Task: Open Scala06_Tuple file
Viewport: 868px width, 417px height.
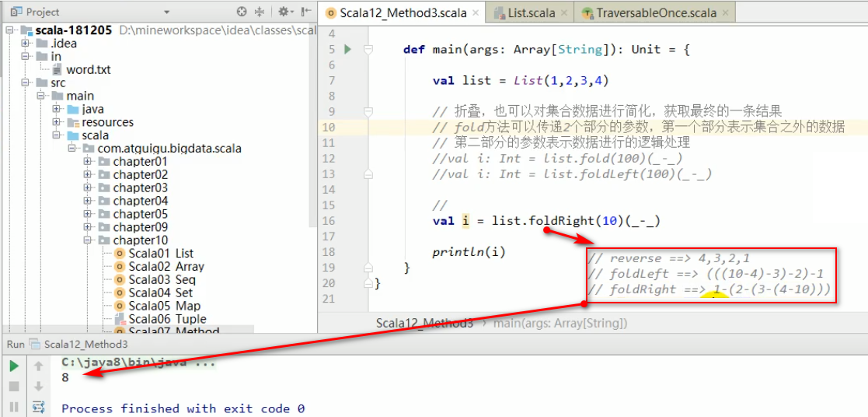Action: [x=167, y=319]
